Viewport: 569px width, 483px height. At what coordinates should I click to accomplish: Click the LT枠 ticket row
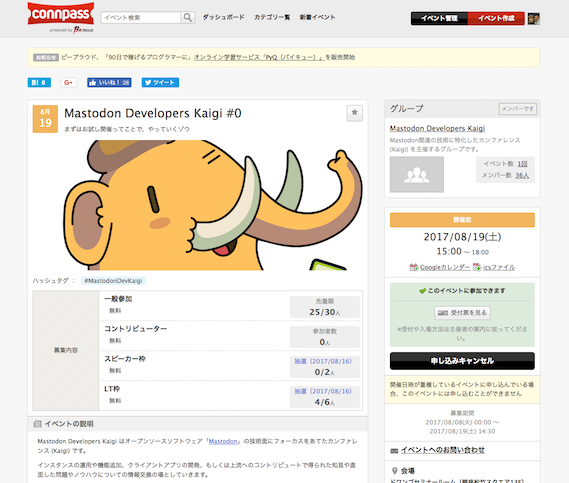(x=231, y=396)
